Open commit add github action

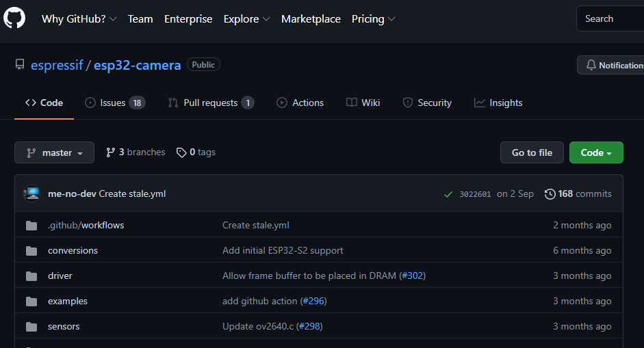click(259, 302)
